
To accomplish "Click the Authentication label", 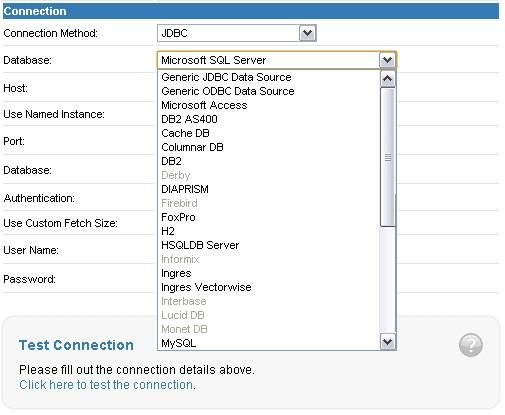I will pos(39,198).
